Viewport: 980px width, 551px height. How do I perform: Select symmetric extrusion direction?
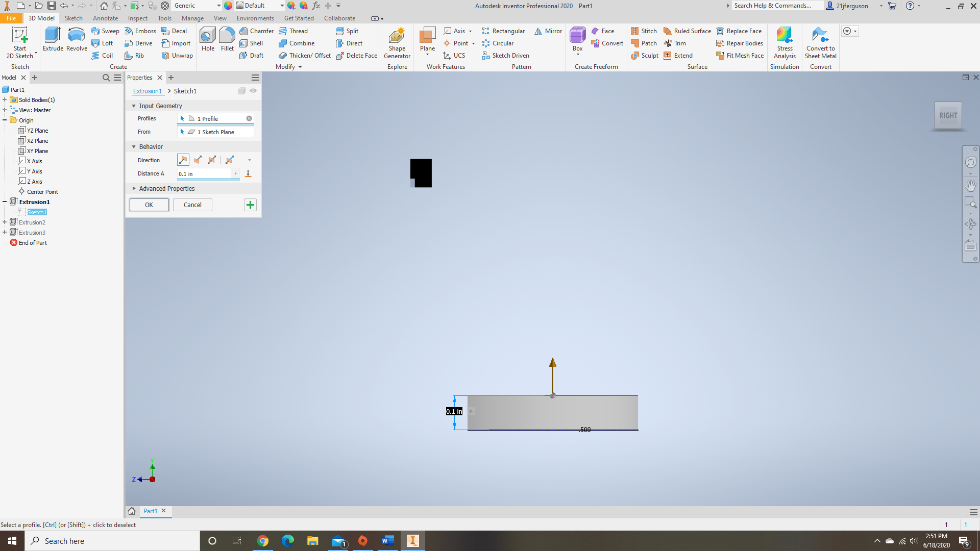tap(212, 160)
